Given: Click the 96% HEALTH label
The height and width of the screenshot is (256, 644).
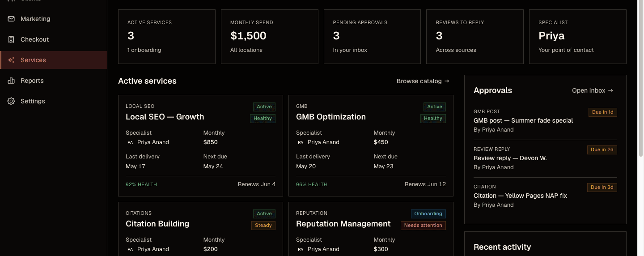Looking at the screenshot, I should [x=312, y=184].
